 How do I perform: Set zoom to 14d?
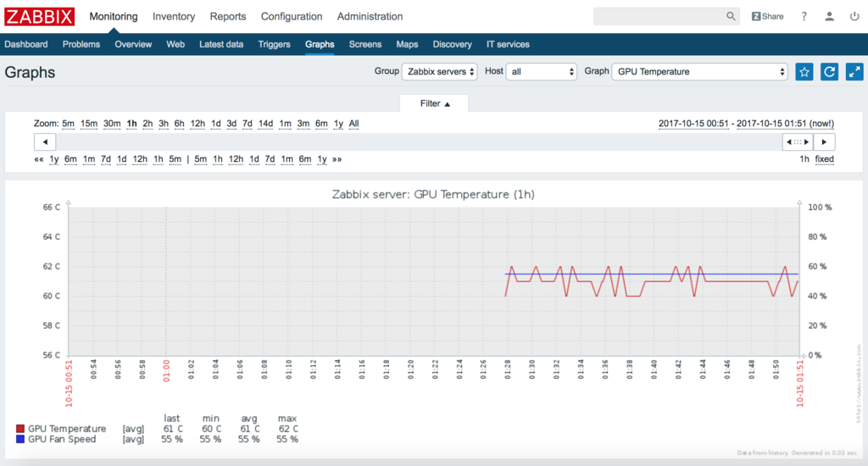pos(265,124)
